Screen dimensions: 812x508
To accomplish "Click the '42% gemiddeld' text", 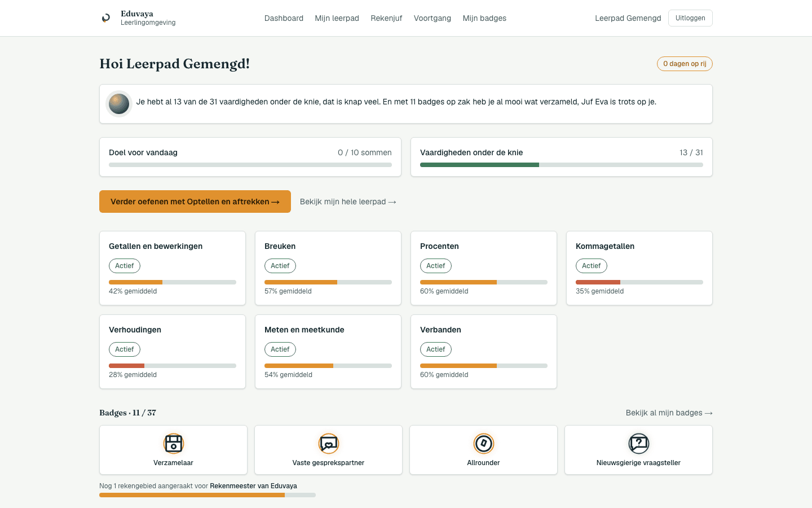I will tap(133, 291).
